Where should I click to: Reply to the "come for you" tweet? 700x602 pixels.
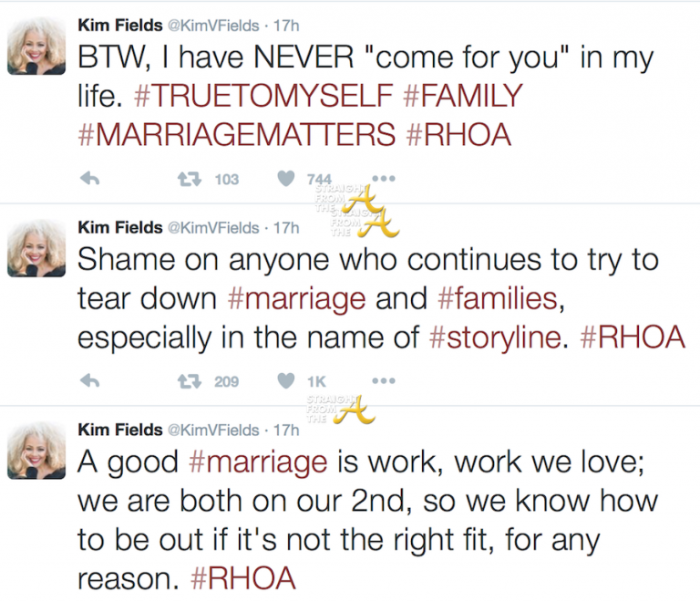click(x=88, y=180)
